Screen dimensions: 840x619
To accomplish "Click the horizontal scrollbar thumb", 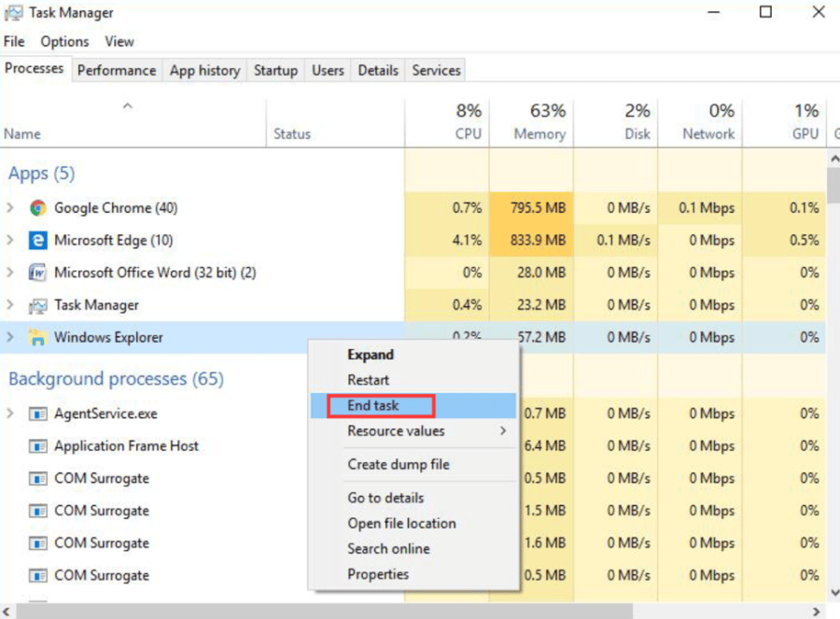I will (x=324, y=612).
